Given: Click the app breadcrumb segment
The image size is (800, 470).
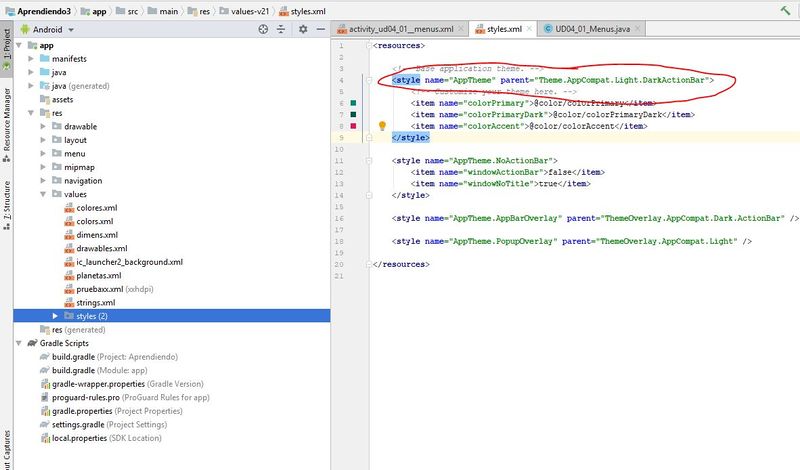Looking at the screenshot, I should pos(94,11).
